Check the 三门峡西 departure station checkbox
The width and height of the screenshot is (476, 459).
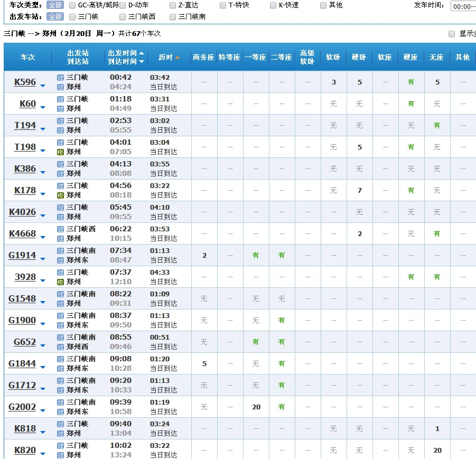pos(123,16)
